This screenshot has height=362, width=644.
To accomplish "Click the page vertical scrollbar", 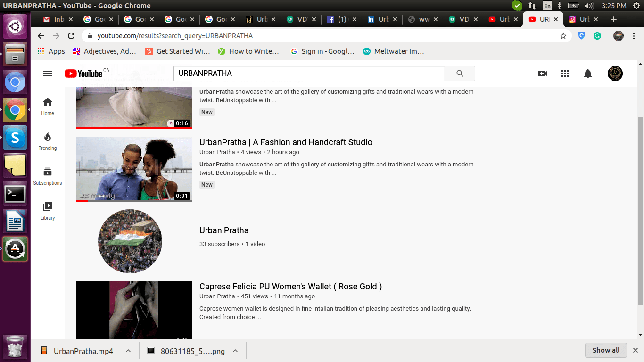I will tap(640, 211).
